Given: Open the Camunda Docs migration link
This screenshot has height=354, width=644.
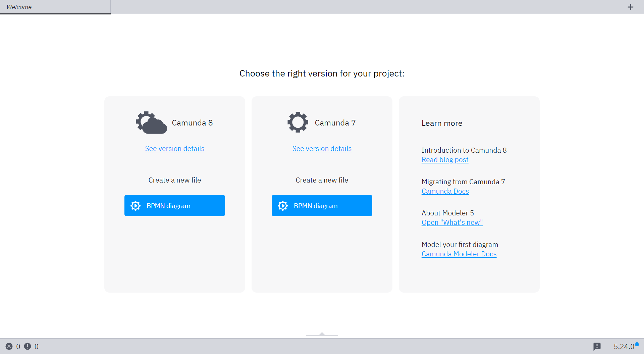Looking at the screenshot, I should pyautogui.click(x=445, y=191).
